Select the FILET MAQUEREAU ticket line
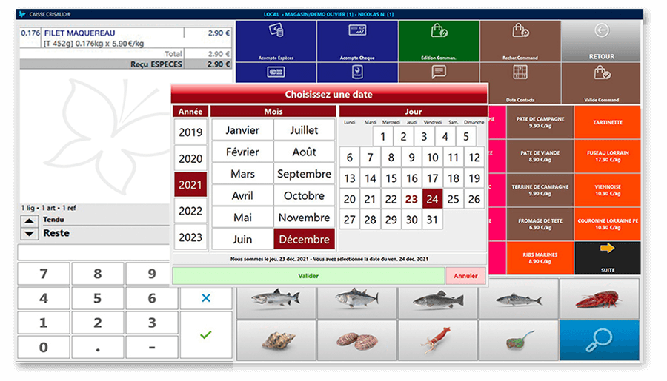Image resolution: width=667 pixels, height=381 pixels. point(125,37)
